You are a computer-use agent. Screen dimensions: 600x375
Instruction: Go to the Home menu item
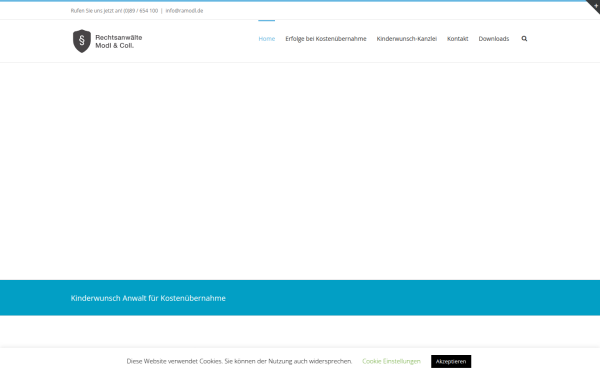tap(267, 39)
